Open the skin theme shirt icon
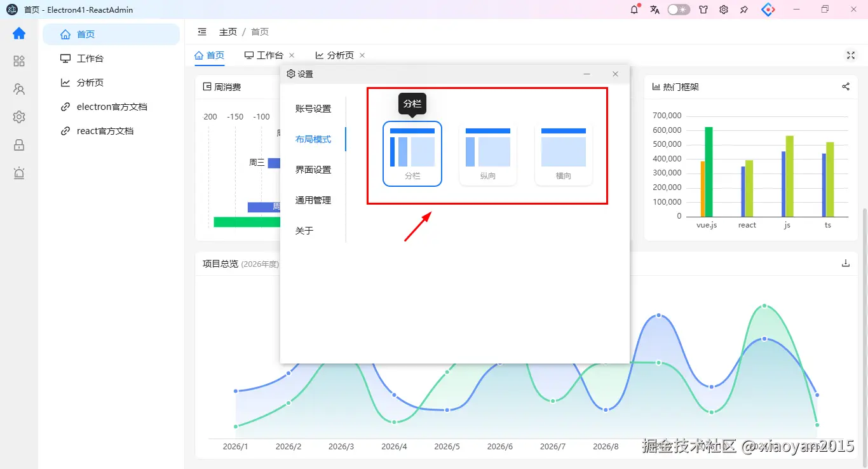 pyautogui.click(x=703, y=10)
